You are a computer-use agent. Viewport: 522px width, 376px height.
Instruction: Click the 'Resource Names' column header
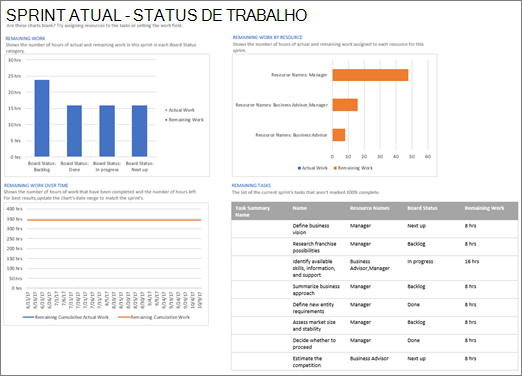(x=370, y=208)
